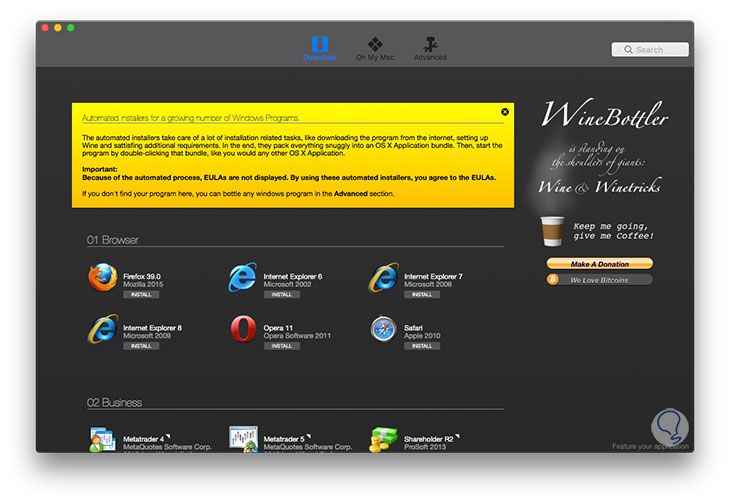Viewport: 730px width, 504px height.
Task: Install Opera 11
Action: click(282, 346)
